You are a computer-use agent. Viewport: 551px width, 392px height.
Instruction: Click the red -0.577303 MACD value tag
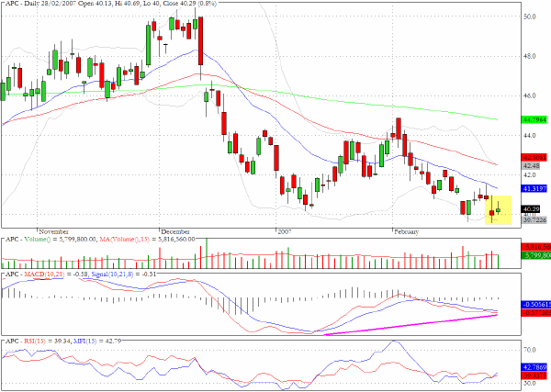pos(536,313)
